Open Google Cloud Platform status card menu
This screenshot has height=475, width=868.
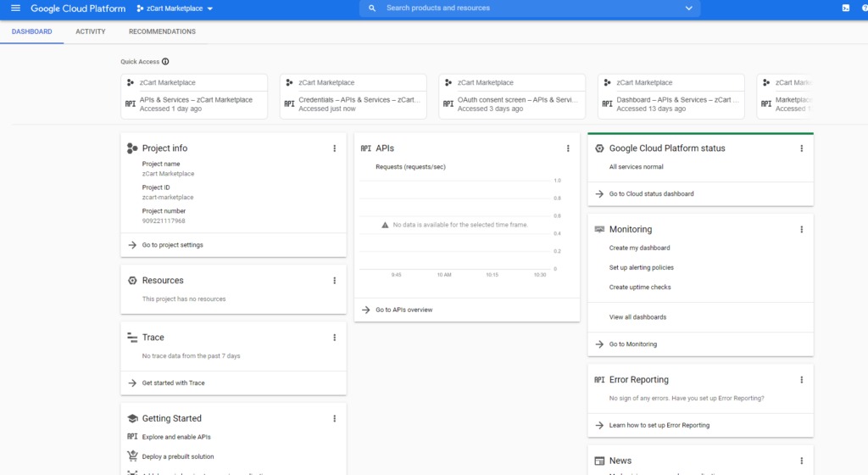pyautogui.click(x=801, y=148)
